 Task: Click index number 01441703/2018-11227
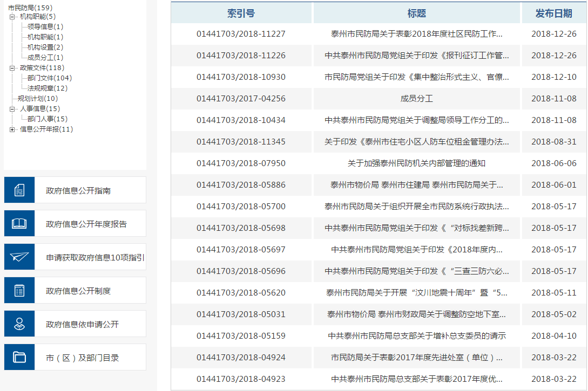[x=241, y=33]
